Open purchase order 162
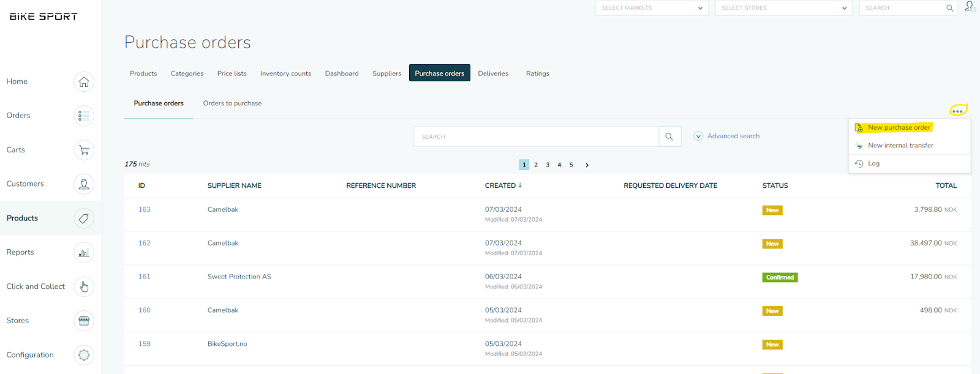This screenshot has height=374, width=980. point(145,243)
